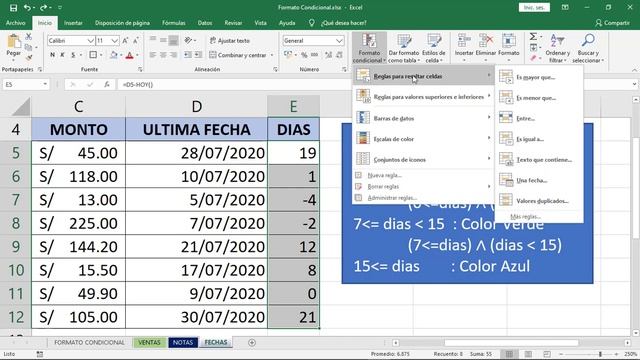Switch to the NOTAS sheet tab
The image size is (640, 360).
183,342
